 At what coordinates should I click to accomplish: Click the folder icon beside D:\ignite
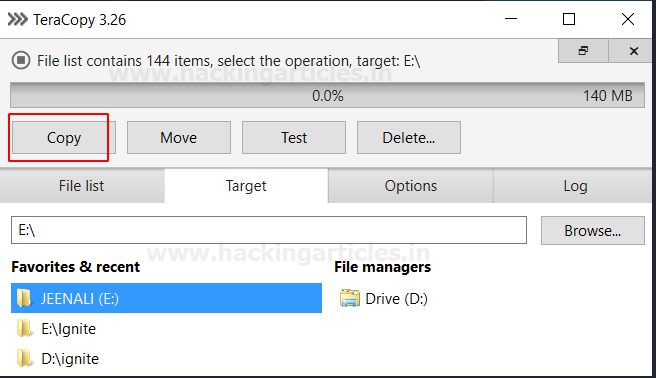pyautogui.click(x=24, y=358)
